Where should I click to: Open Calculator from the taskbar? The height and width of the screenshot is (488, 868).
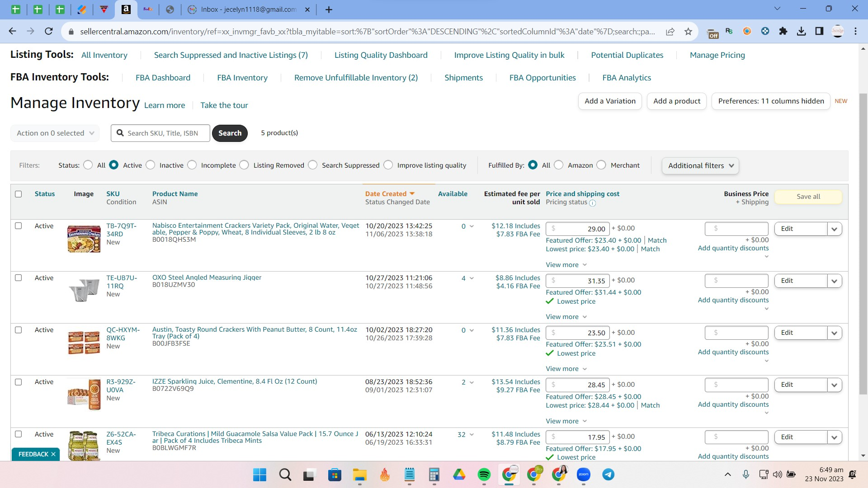tap(434, 474)
